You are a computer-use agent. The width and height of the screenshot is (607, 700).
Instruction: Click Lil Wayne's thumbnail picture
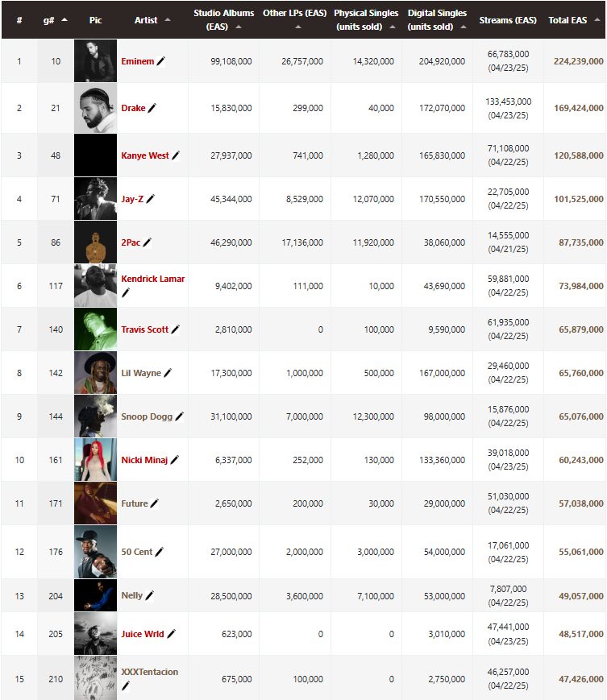click(x=96, y=373)
